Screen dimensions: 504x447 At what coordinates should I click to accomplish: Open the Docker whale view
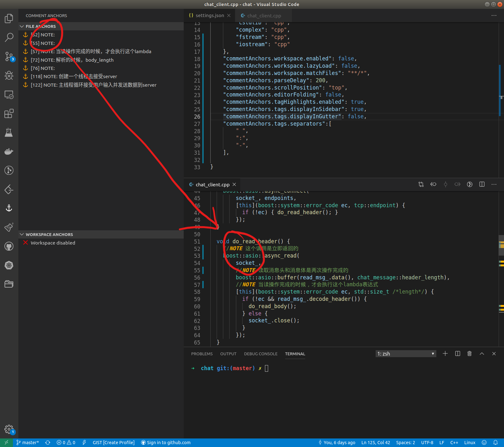pyautogui.click(x=9, y=152)
